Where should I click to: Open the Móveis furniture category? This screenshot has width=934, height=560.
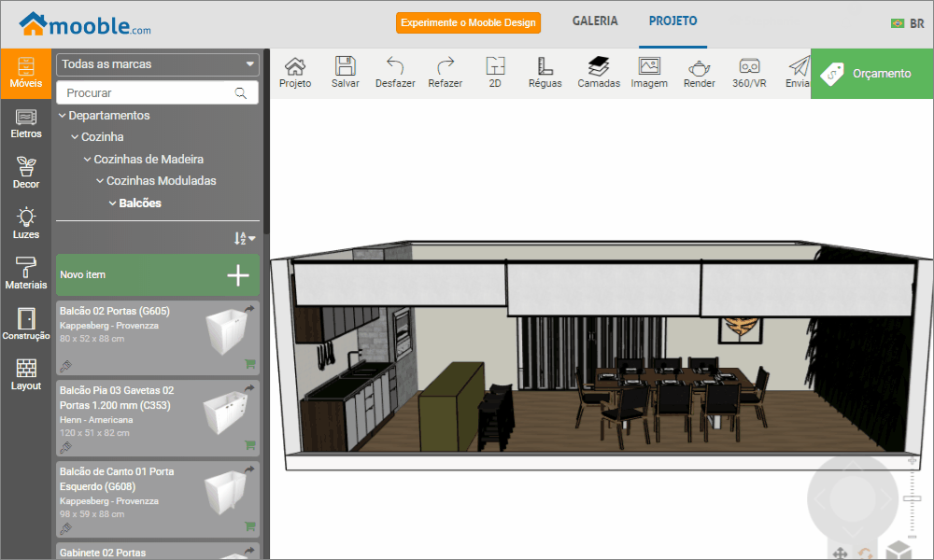click(x=25, y=73)
